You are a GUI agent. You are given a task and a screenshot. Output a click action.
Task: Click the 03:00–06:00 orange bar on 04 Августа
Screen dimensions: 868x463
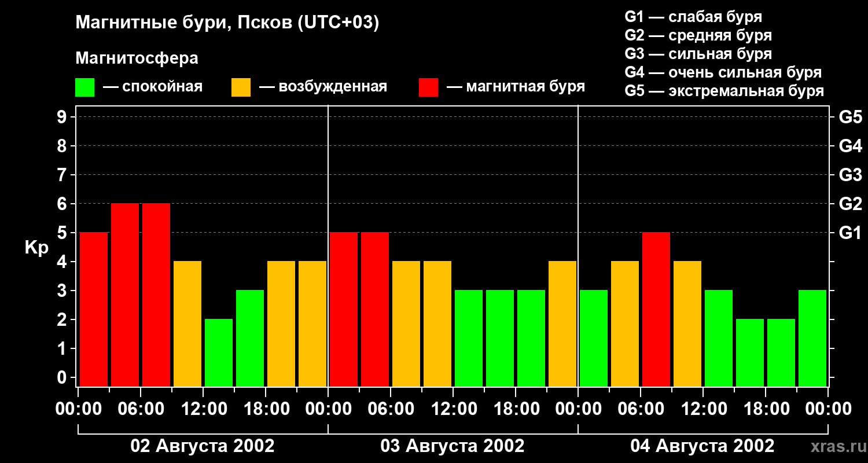click(x=625, y=324)
